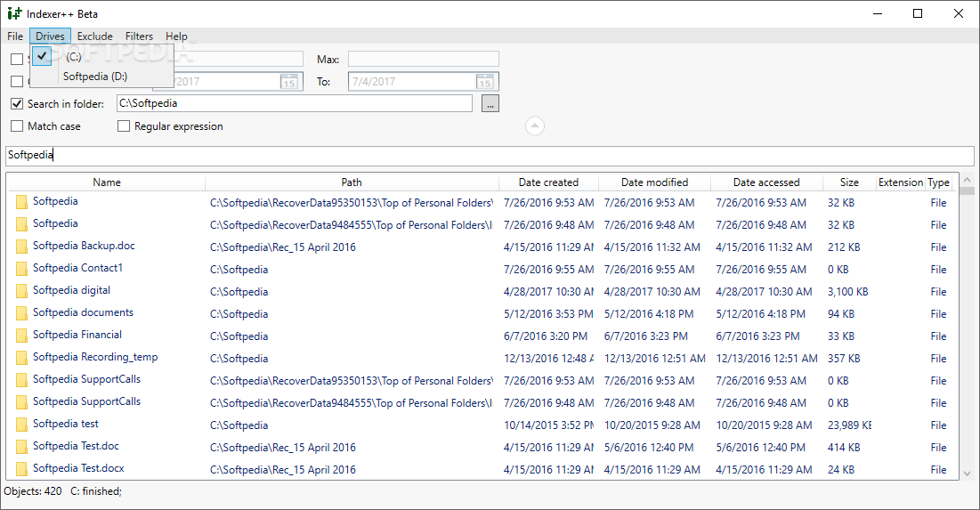Toggle the (C:) drive menu entry
980x510 pixels.
coord(101,56)
